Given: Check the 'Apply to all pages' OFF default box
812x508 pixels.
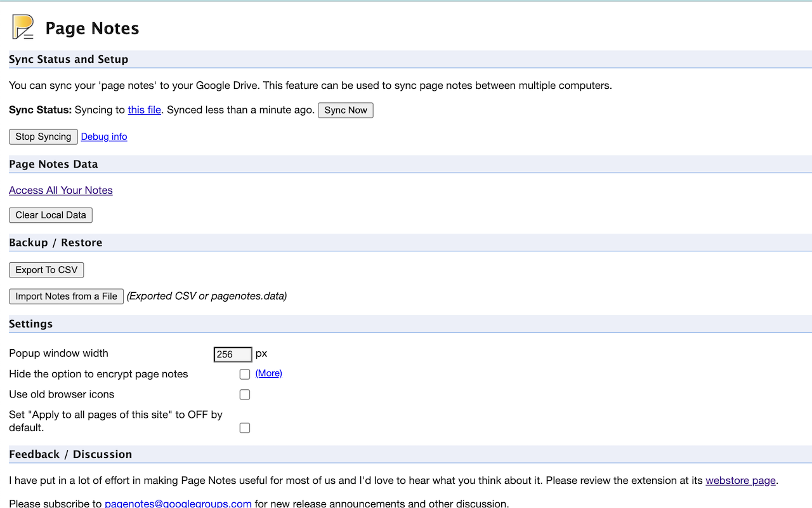Looking at the screenshot, I should (245, 428).
